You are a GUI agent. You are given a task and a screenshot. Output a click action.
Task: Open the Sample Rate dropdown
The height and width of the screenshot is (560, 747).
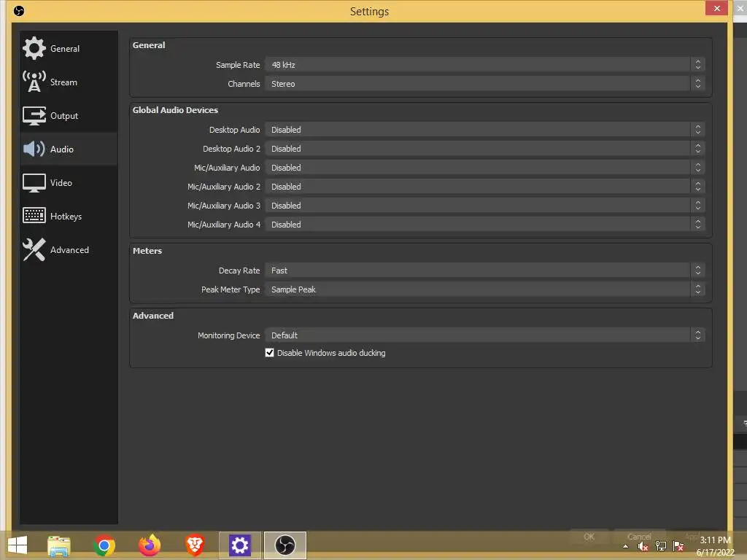(485, 65)
